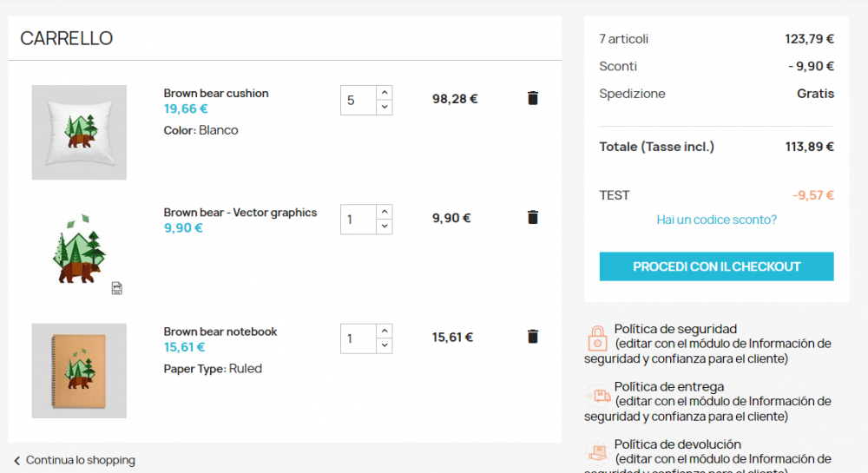The image size is (868, 473).
Task: Remove Brown bear Vector graphics item
Action: tap(533, 217)
